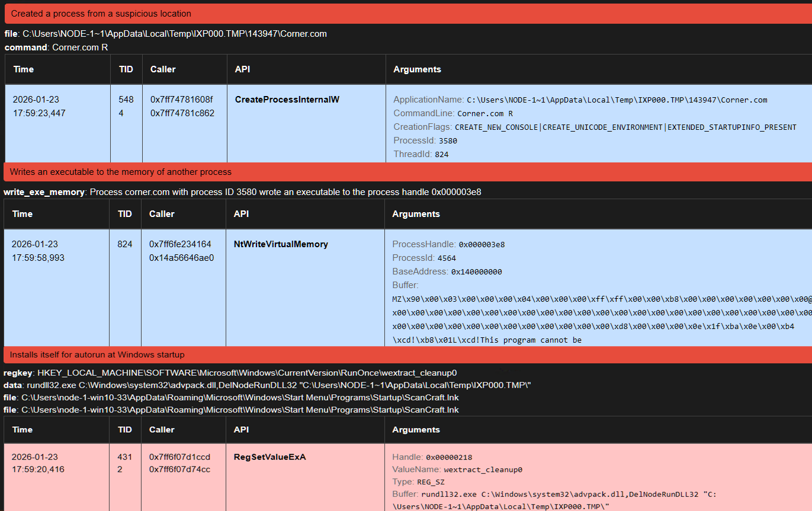Screen dimensions: 812x511
Task: Click the 'command: Corner.com R' line
Action: [x=56, y=47]
